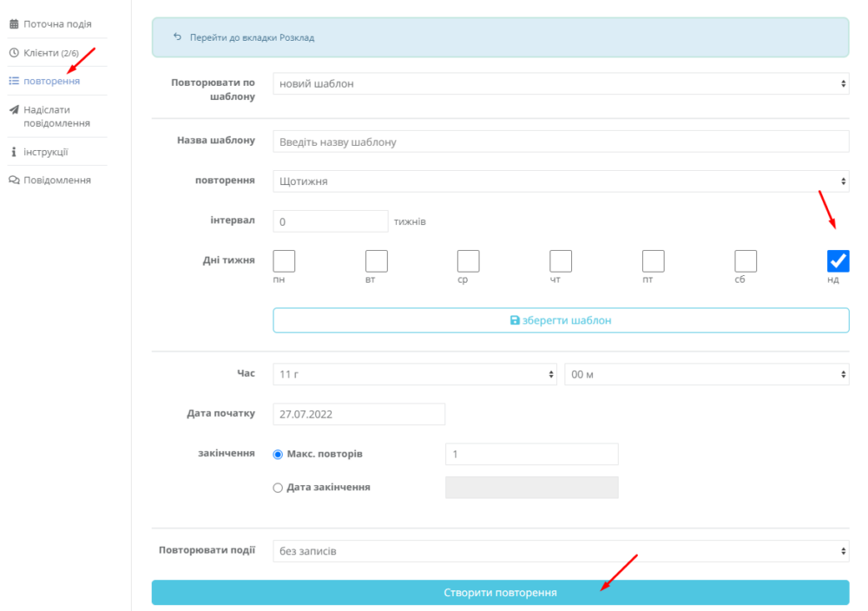The image size is (868, 611).
Task: Click the greyed Дата закінчення date field
Action: coord(531,488)
